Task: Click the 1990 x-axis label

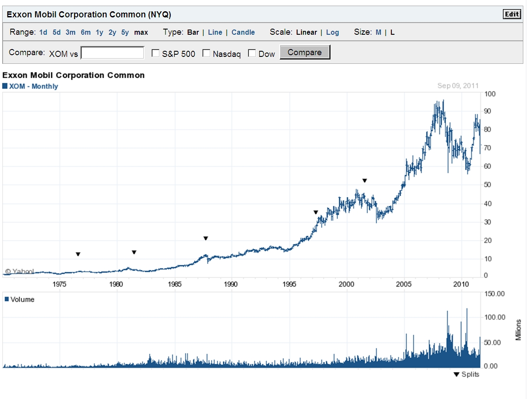Action: 231,284
